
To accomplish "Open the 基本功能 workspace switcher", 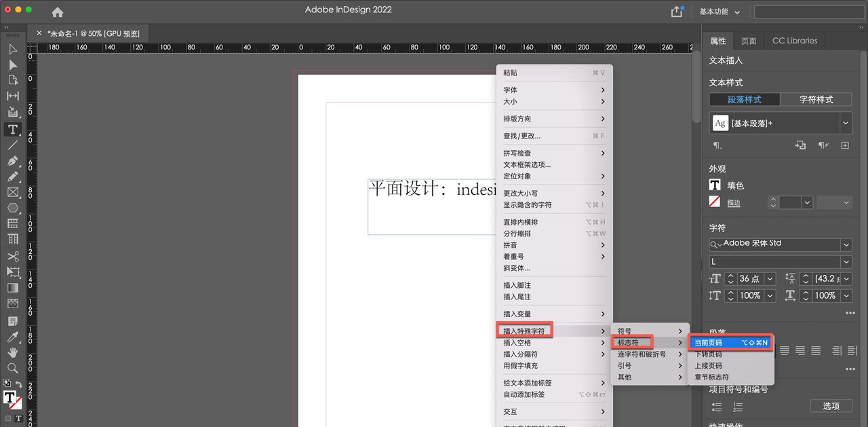I will (713, 11).
